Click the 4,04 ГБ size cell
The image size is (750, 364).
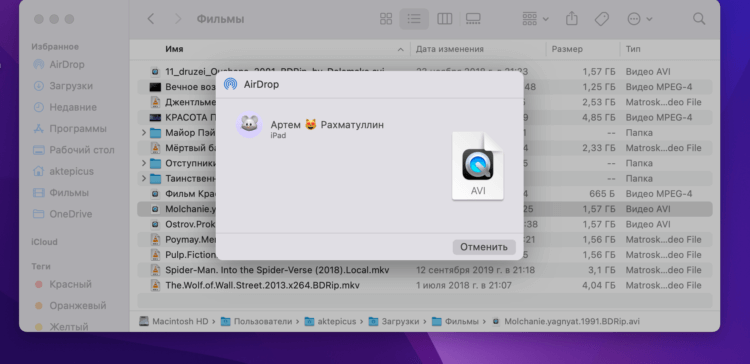[599, 285]
